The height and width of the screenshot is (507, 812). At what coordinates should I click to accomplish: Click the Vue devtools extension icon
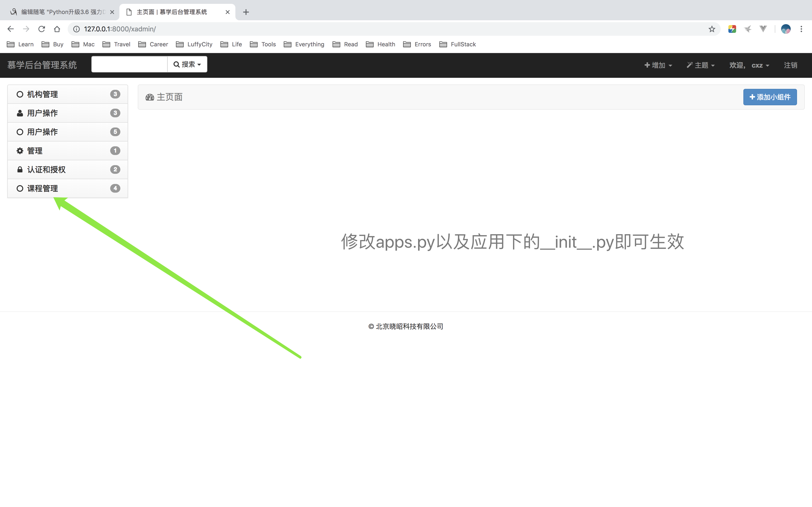click(x=763, y=29)
